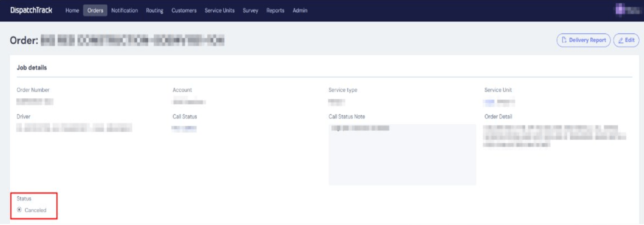This screenshot has width=644, height=225.
Task: Click the Service type label
Action: point(343,90)
